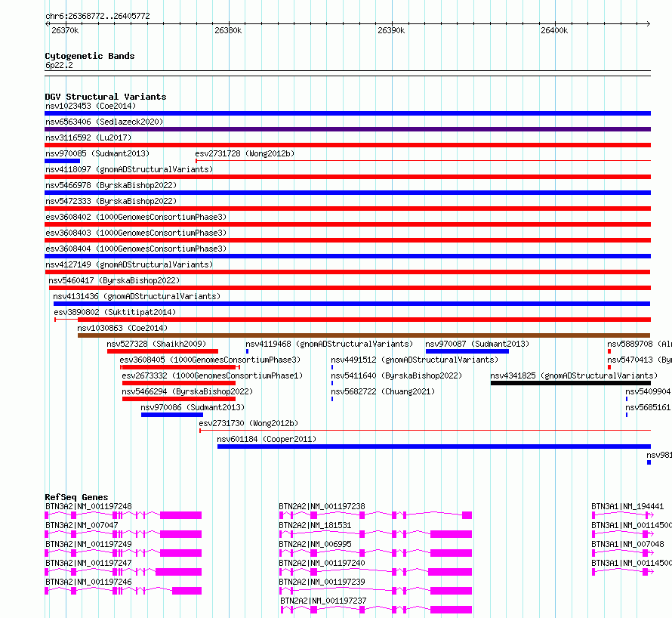672x618 pixels.
Task: Click the nsv5472333 (ByrskaBishop2022) label
Action: tap(111, 201)
